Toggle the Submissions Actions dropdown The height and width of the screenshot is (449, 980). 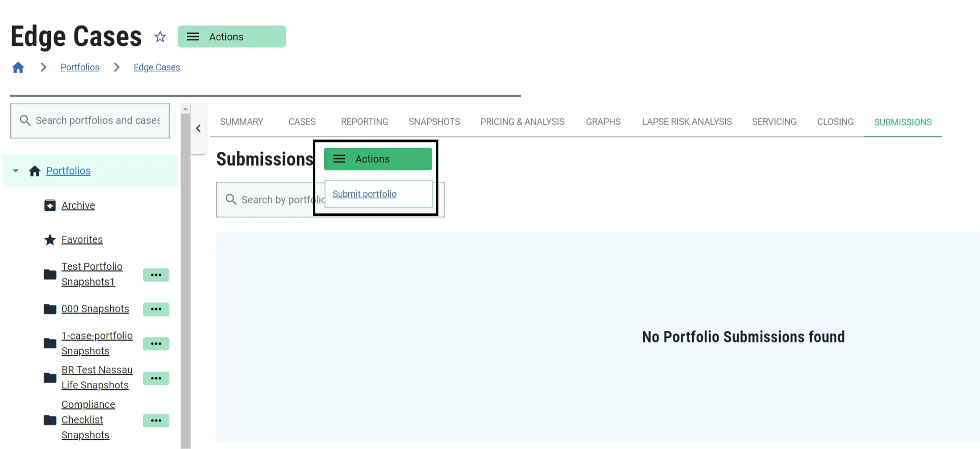click(x=378, y=159)
